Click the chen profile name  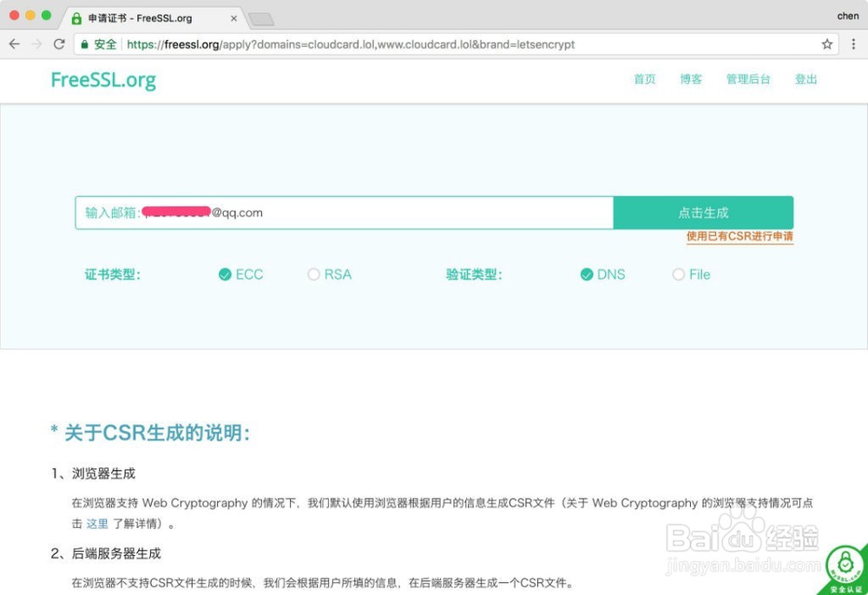pyautogui.click(x=847, y=16)
